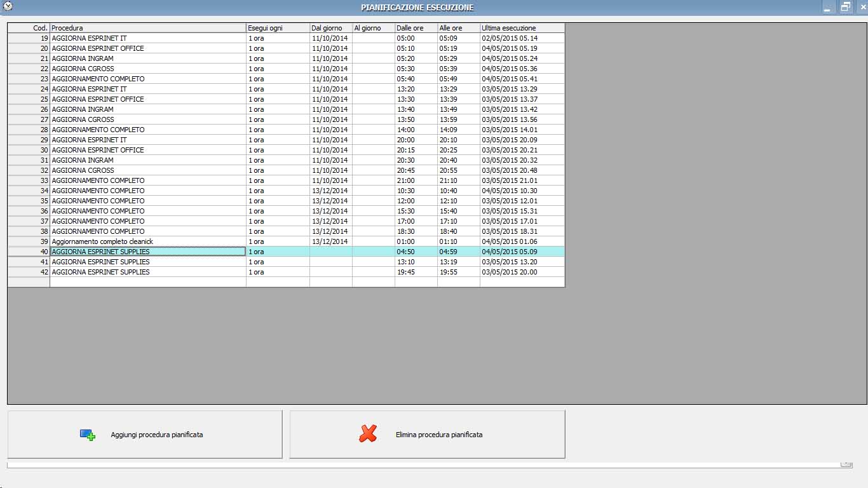Close the Pianificazione Esecuzione window
This screenshot has height=488, width=868.
(862, 7)
